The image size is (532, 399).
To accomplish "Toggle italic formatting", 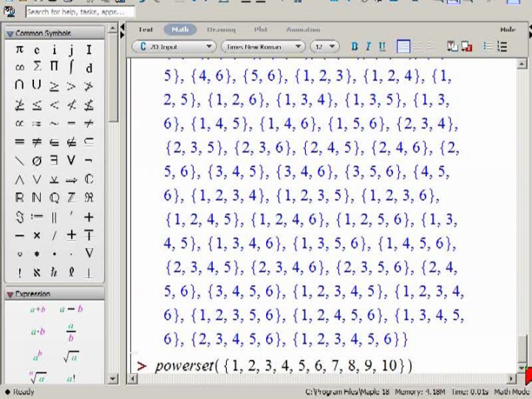I will pos(369,47).
